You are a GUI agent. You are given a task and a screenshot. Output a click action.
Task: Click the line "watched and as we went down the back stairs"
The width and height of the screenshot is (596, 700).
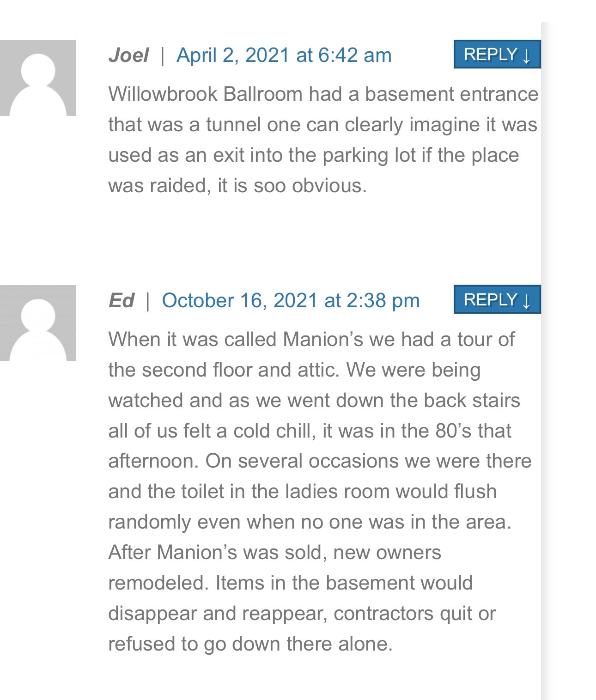(314, 401)
